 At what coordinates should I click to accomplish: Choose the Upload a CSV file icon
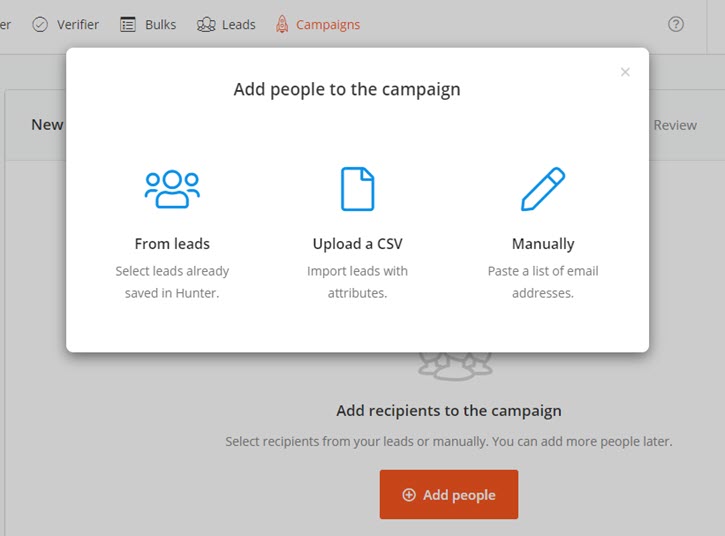357,189
